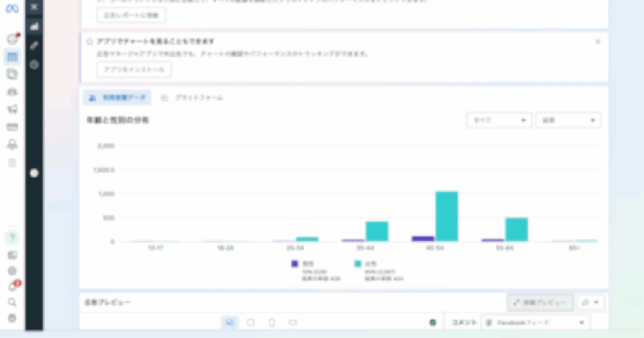Image resolution: width=644 pixels, height=338 pixels.
Task: Open the Facebookフィード placement dropdown
Action: tap(536, 322)
